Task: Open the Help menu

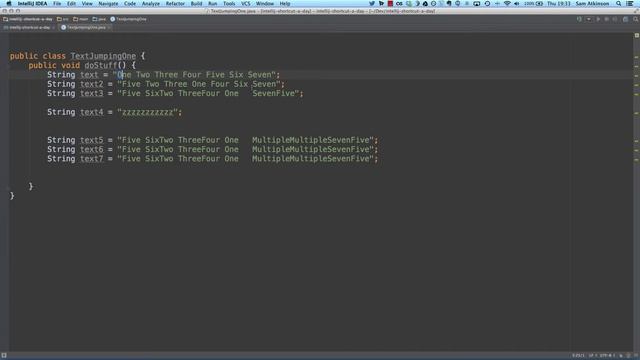Action: click(285, 4)
